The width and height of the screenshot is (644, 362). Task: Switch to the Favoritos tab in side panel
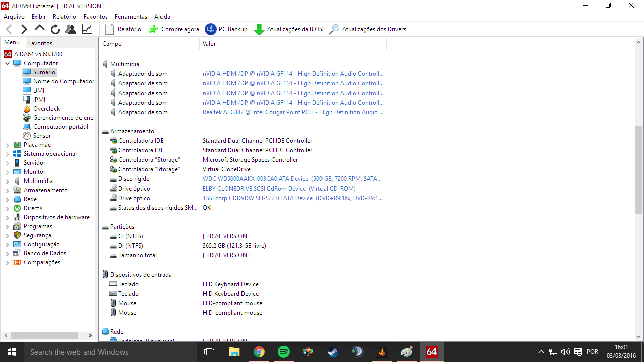40,43
